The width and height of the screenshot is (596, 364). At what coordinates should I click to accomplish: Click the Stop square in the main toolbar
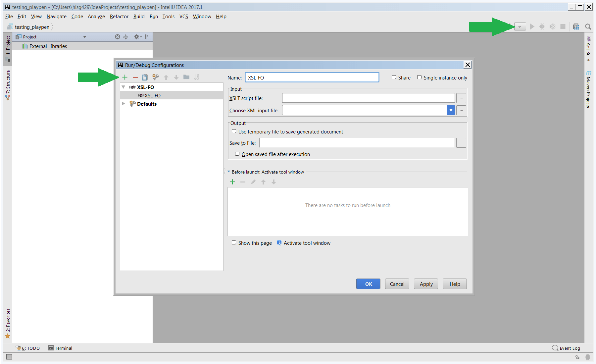[x=563, y=26]
